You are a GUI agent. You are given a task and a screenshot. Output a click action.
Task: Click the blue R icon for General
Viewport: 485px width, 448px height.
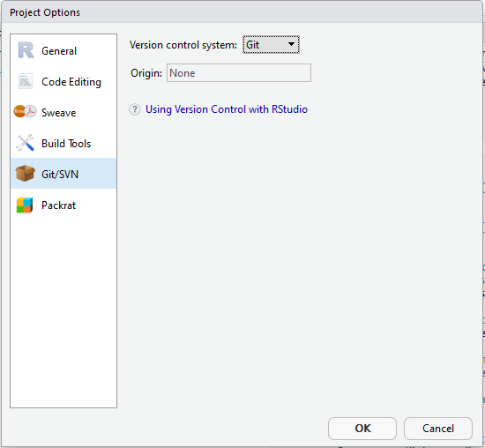coord(26,50)
